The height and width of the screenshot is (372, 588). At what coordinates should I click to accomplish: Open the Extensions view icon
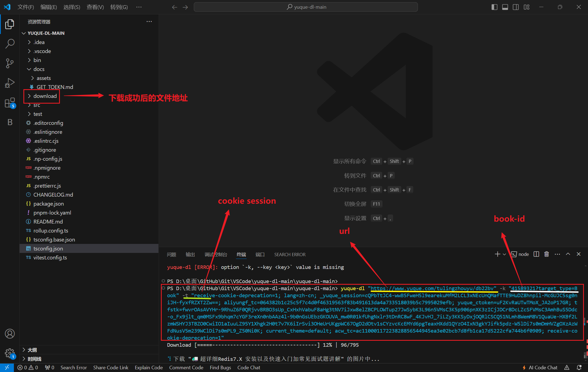click(x=10, y=103)
